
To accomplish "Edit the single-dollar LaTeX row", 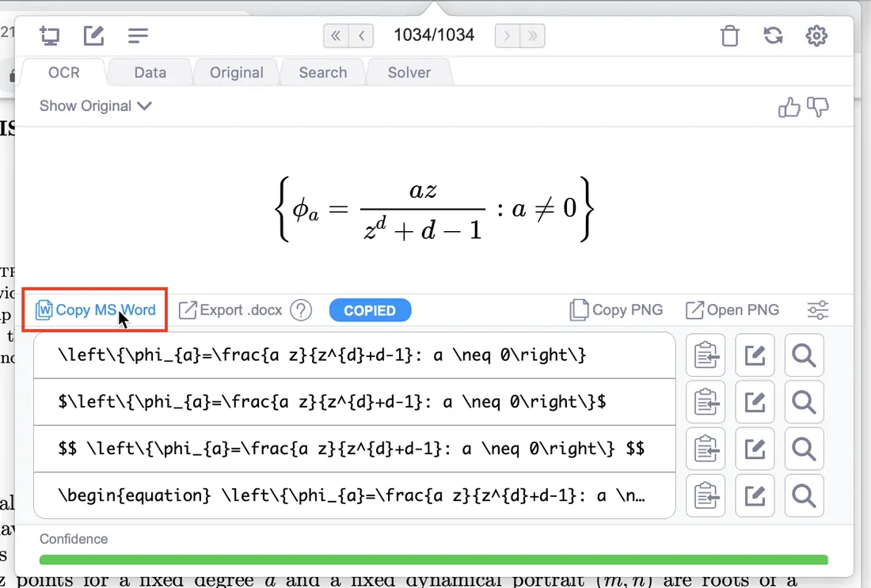I will click(755, 402).
